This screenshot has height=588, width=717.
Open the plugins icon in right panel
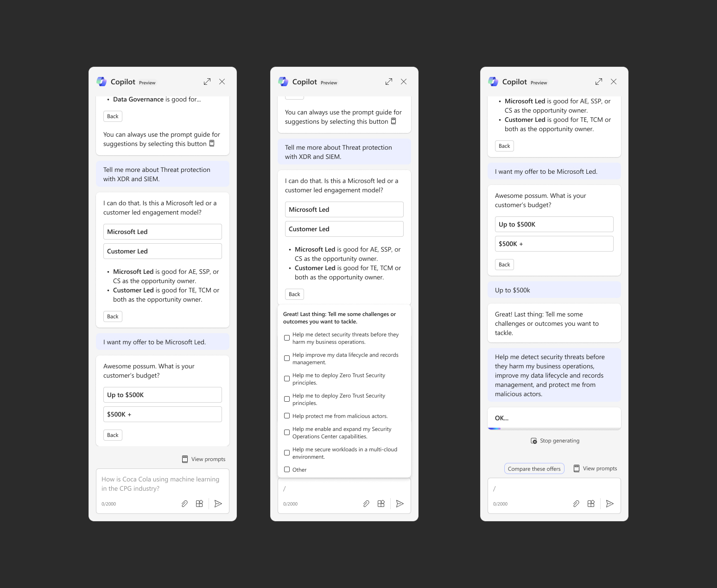click(591, 504)
